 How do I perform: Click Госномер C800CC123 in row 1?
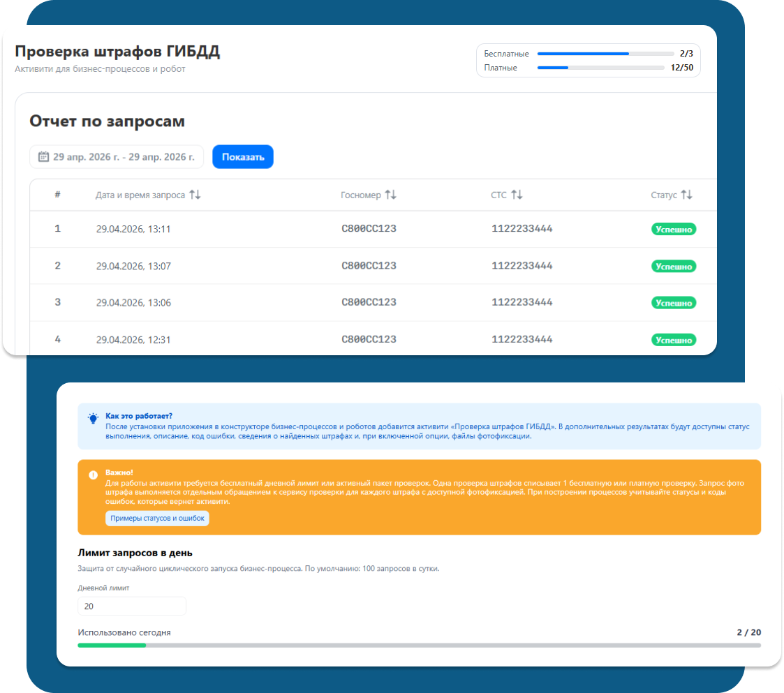point(369,228)
